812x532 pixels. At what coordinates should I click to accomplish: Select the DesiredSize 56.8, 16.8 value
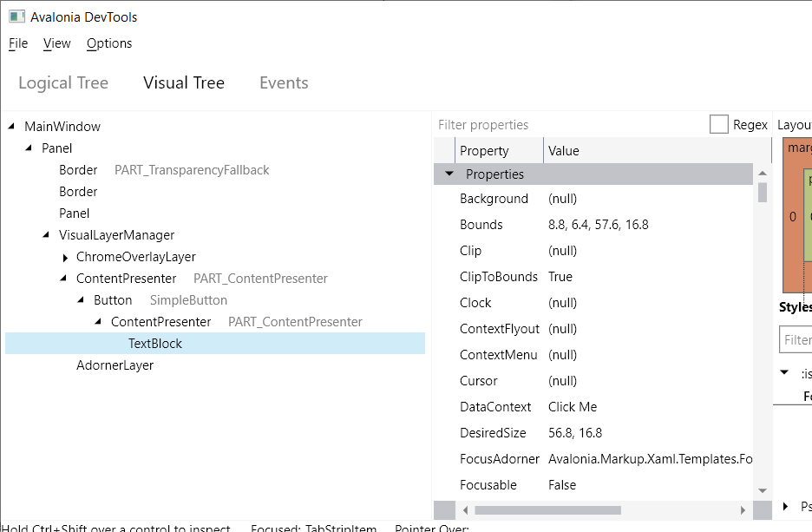point(575,432)
